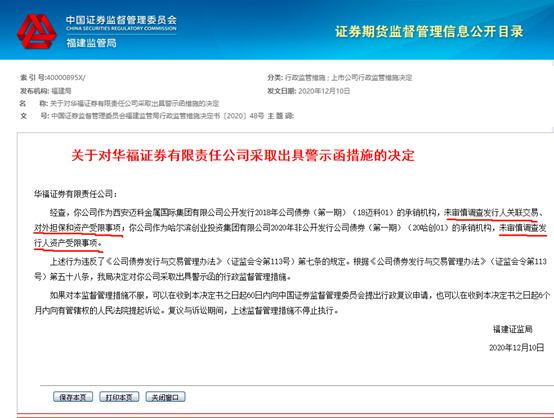This screenshot has width=554, height=418.
Task: Click the 发文日期 2020年12月10日 field
Action: (x=308, y=91)
